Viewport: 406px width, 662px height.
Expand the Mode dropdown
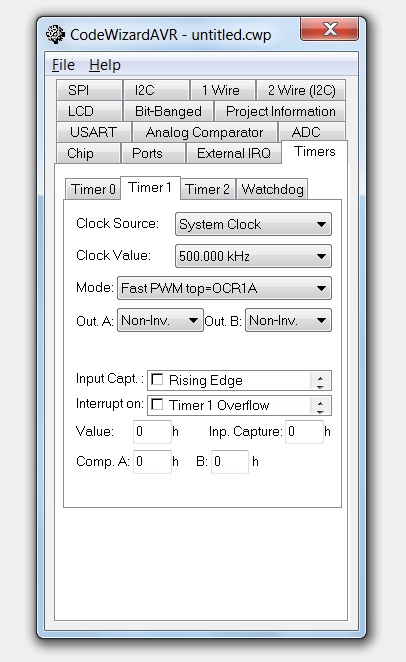[x=224, y=288]
